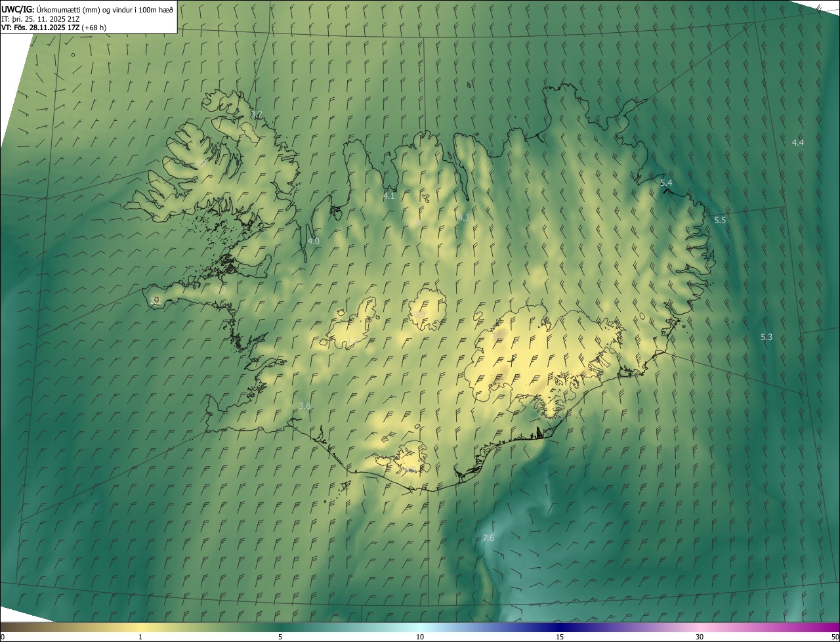
Task: Click the 5.3 value label on the map
Action: click(x=766, y=337)
